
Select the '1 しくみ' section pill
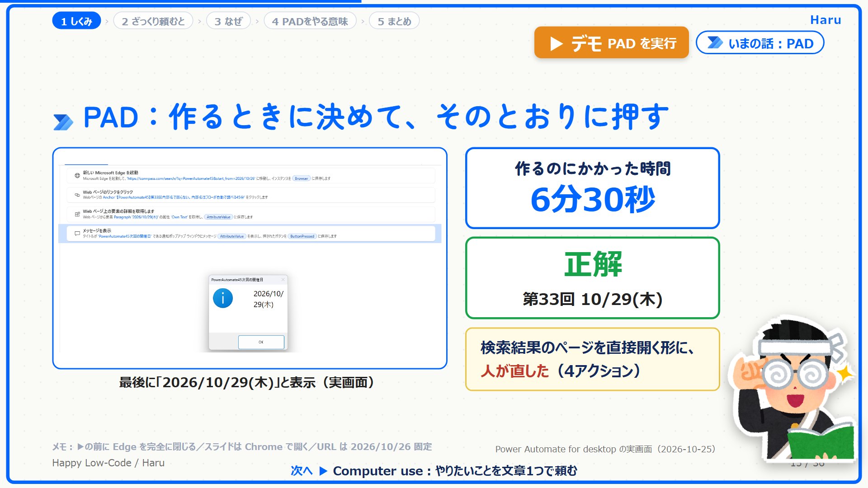click(x=76, y=21)
